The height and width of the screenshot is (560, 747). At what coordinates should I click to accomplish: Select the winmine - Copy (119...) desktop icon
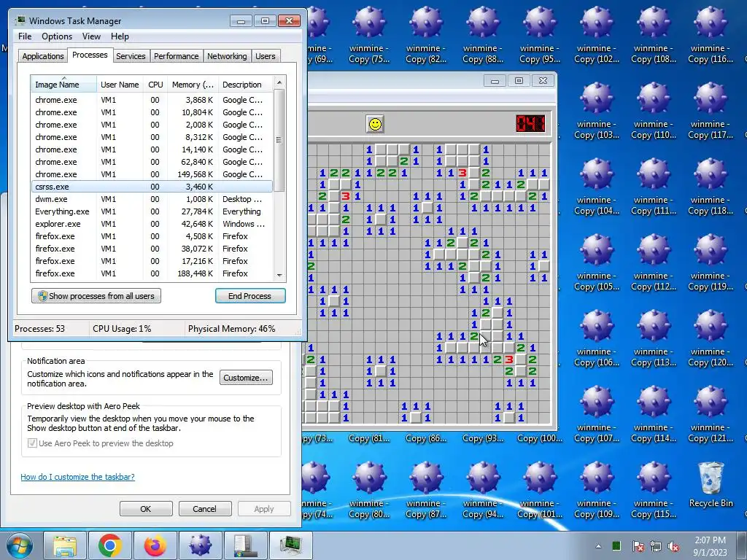(711, 262)
